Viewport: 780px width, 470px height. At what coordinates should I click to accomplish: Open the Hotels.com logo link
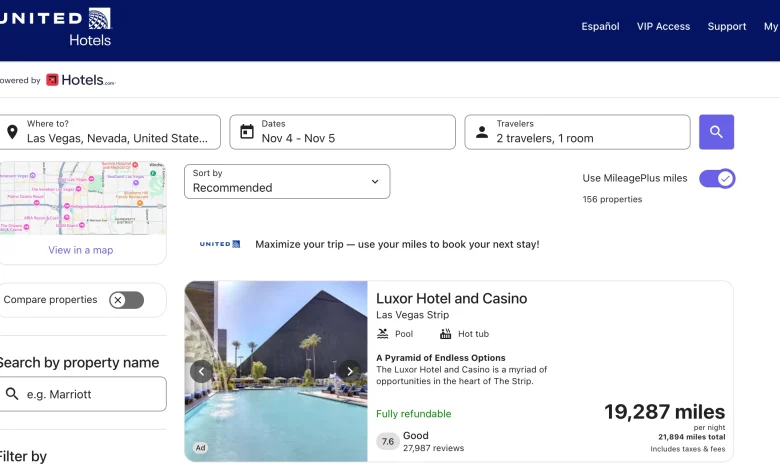point(81,80)
